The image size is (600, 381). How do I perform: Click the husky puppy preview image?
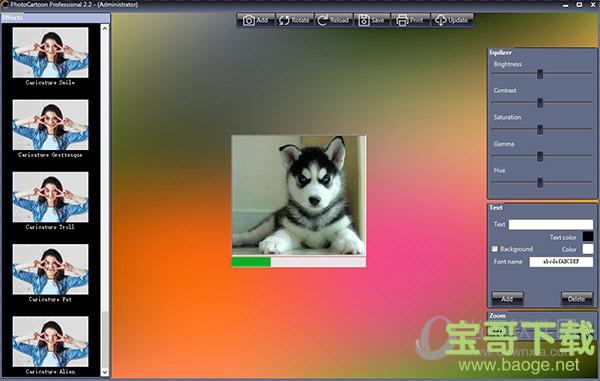[x=298, y=195]
